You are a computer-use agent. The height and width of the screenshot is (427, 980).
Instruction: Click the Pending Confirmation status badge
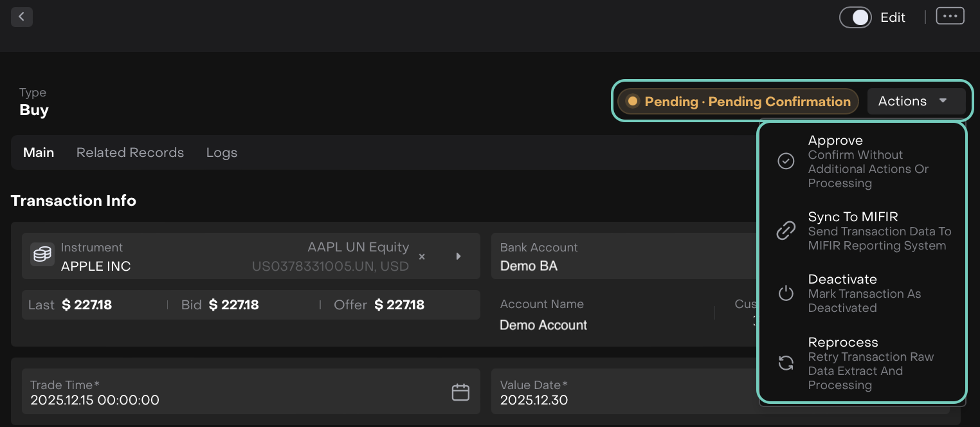(738, 102)
